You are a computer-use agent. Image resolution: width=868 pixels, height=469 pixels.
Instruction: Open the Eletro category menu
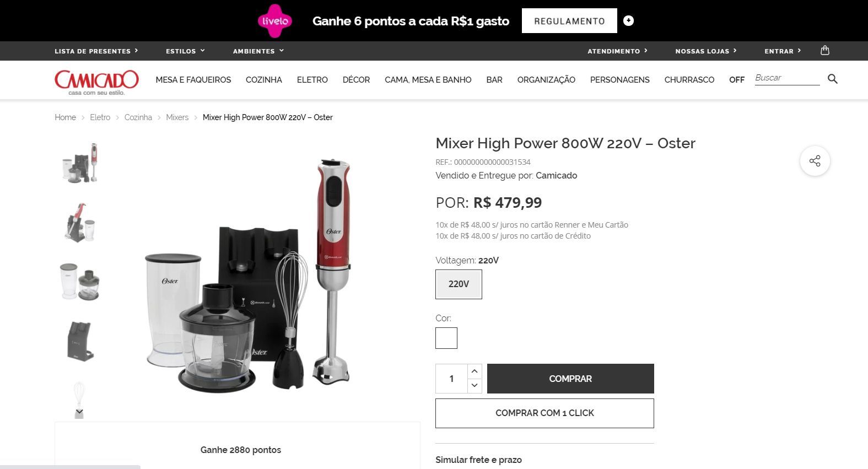(312, 79)
